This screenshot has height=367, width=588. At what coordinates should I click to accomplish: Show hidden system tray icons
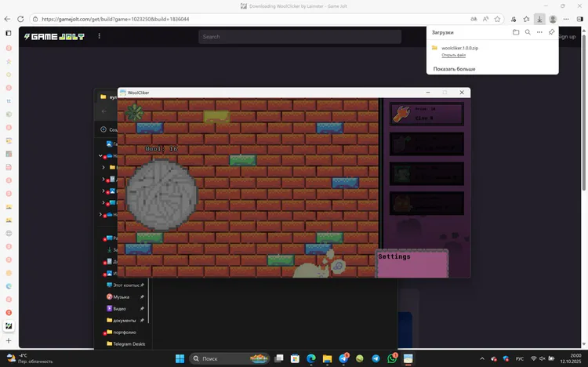[482, 358]
